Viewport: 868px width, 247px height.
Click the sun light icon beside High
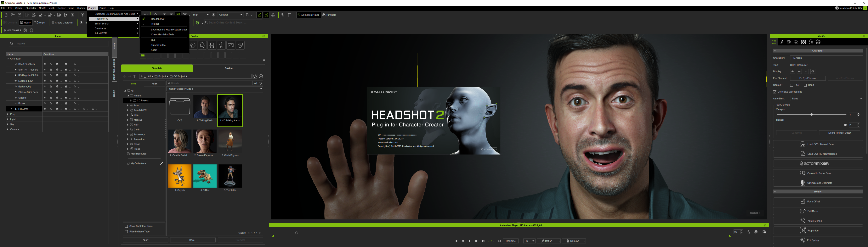click(x=214, y=15)
